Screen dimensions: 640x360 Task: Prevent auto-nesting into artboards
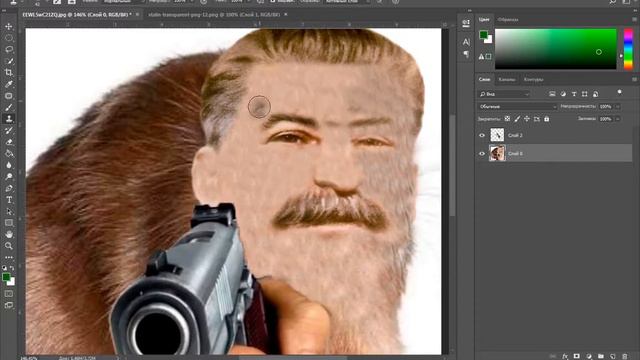click(537, 119)
